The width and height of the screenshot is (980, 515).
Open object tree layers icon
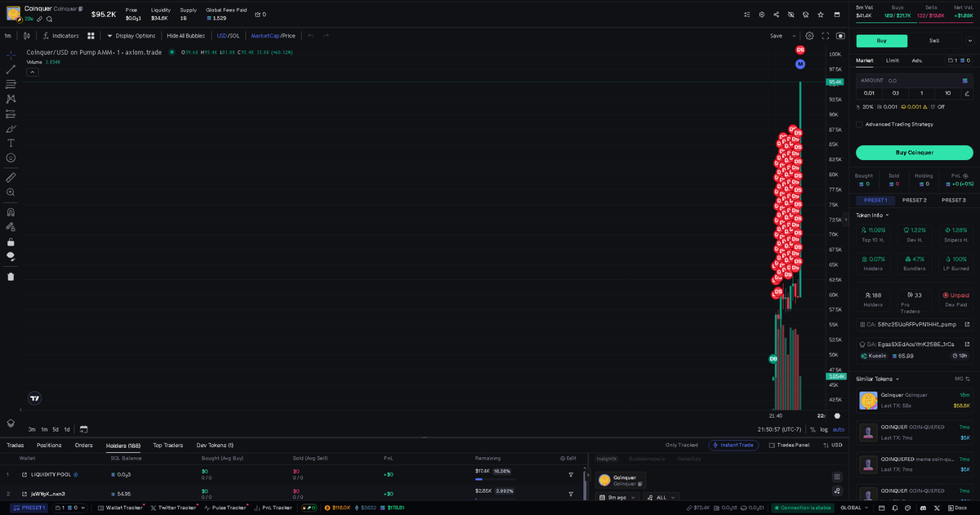tap(11, 423)
